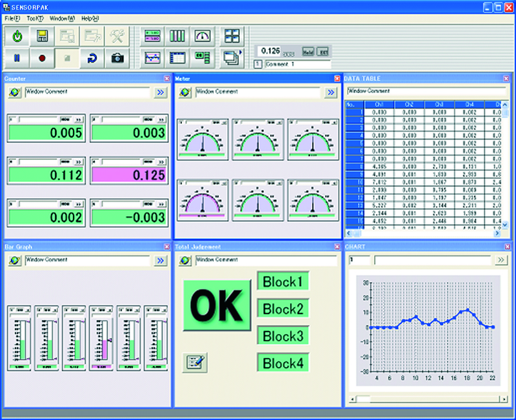Click the tile windows grid icon
Screen dimensions: 516x420
click(231, 36)
